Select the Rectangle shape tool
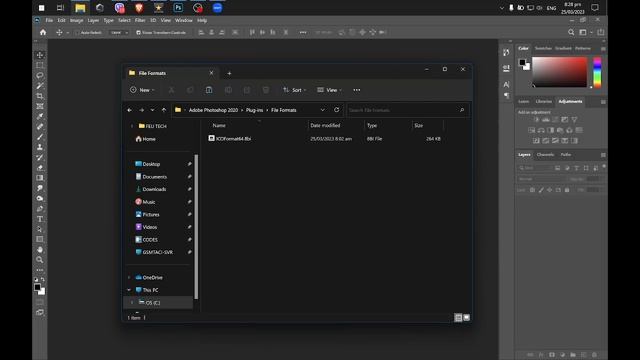This screenshot has width=640, height=360. point(40,239)
